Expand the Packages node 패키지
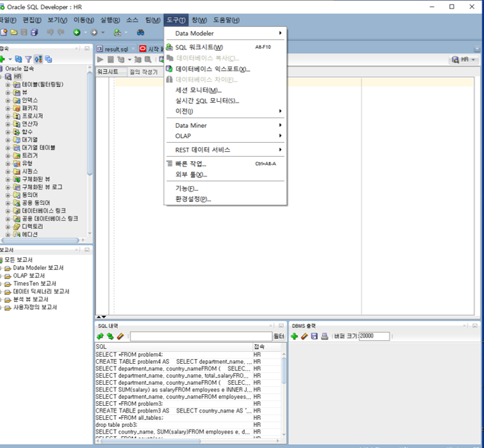Image resolution: width=484 pixels, height=448 pixels. [x=8, y=109]
